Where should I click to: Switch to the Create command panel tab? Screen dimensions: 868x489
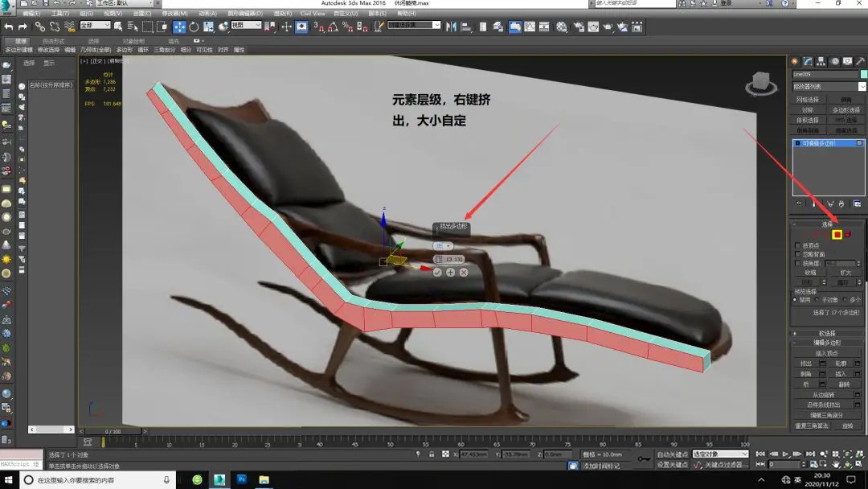794,61
